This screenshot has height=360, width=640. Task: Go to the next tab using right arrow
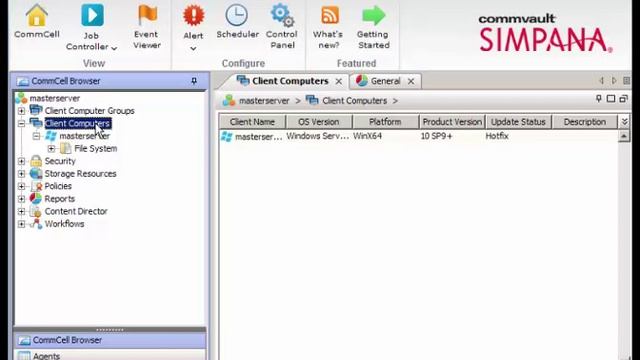614,81
